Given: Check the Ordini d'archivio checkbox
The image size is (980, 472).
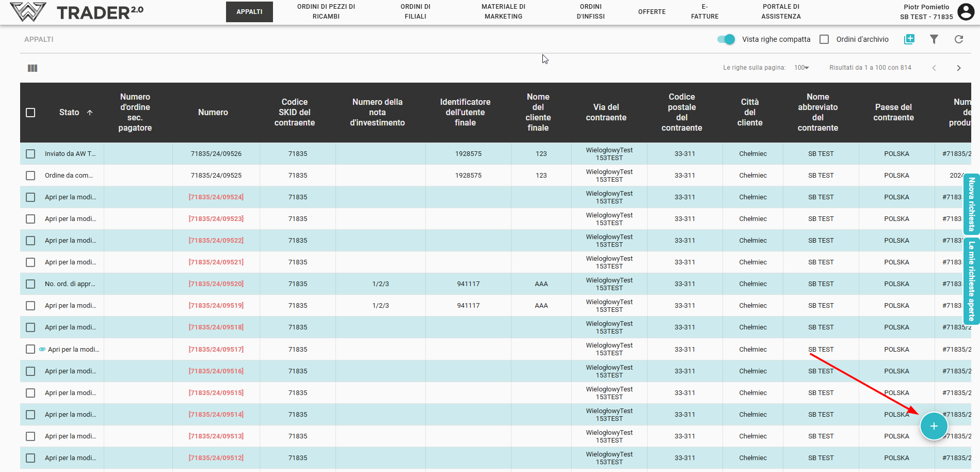Looking at the screenshot, I should tap(824, 39).
